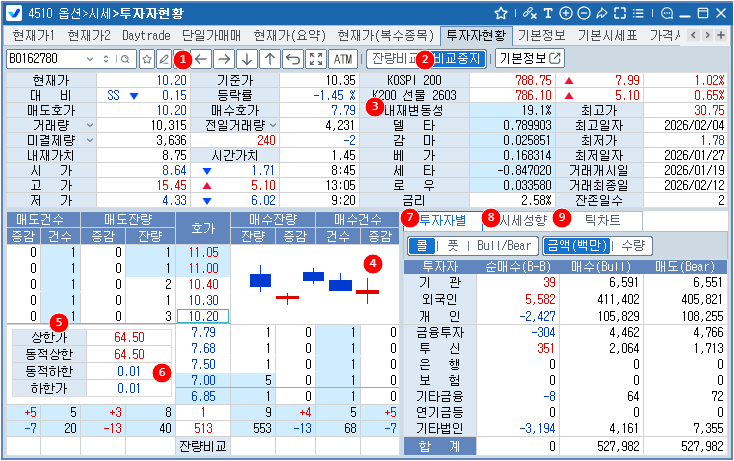Click the search magnifier icon beside code field
This screenshot has height=461, width=734.
coord(126,58)
